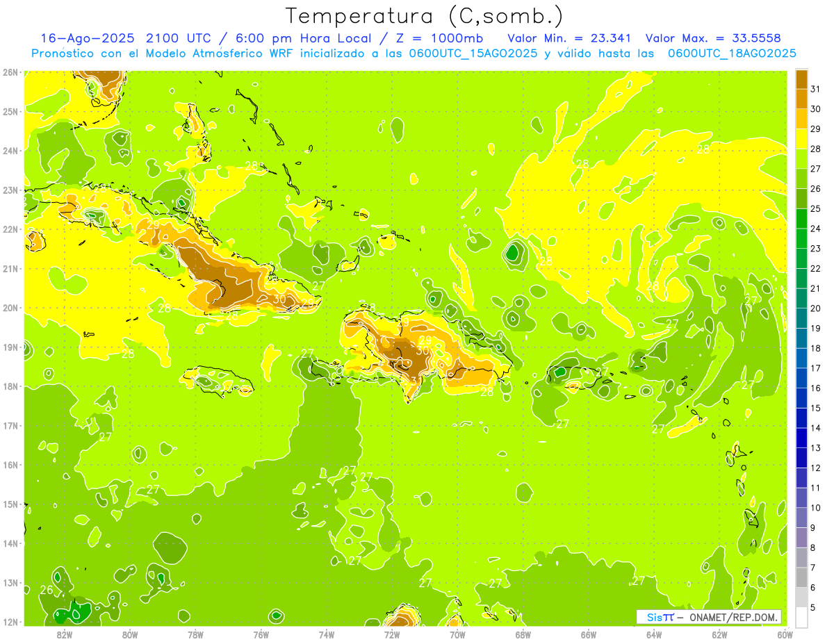834x644 pixels.
Task: Click the '82W' longitude label
Action: pyautogui.click(x=64, y=634)
